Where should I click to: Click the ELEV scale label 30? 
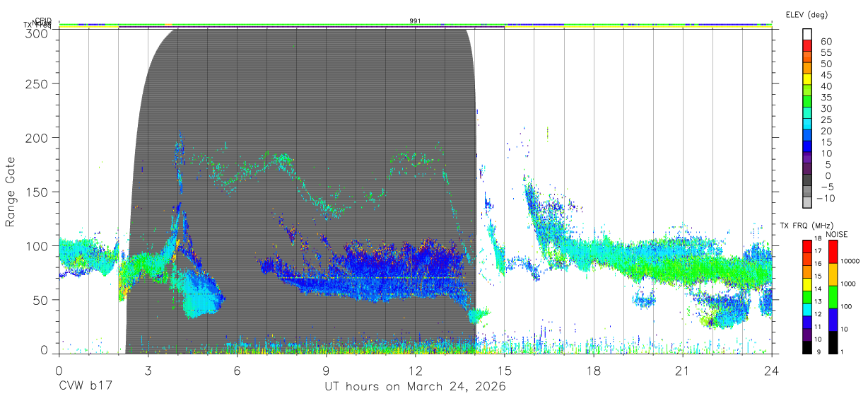click(826, 109)
